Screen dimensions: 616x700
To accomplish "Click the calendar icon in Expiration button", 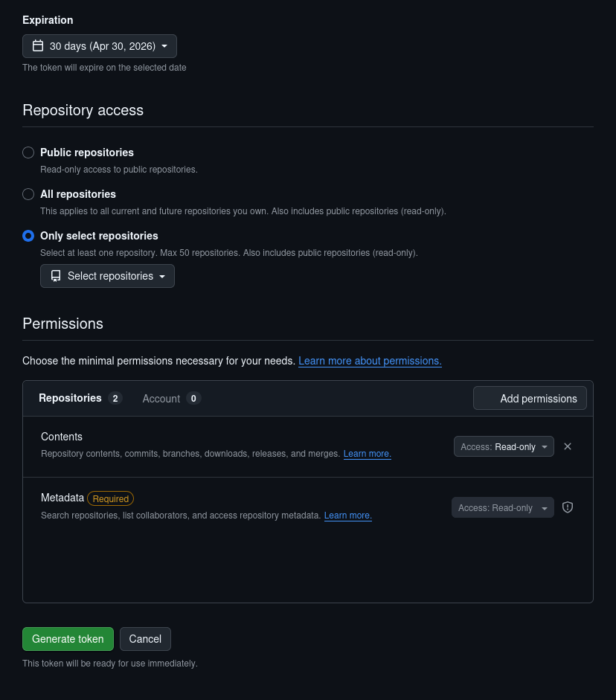I will click(x=38, y=46).
